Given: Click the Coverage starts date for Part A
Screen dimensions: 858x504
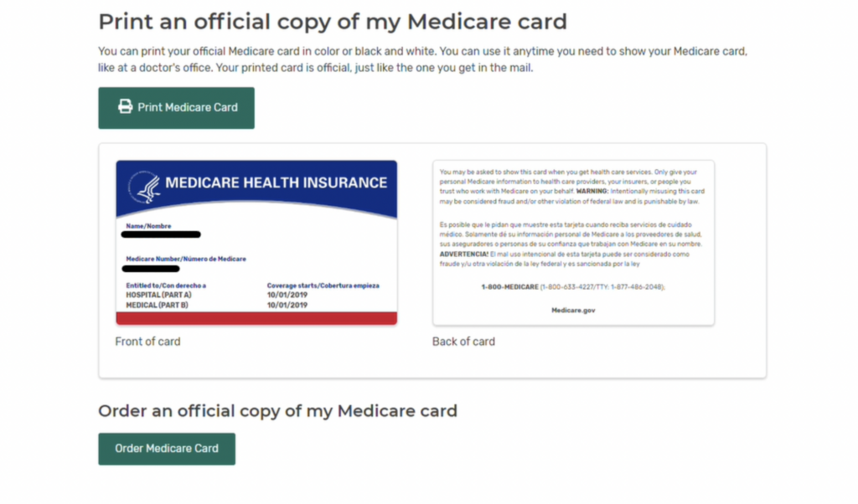Looking at the screenshot, I should tap(287, 296).
